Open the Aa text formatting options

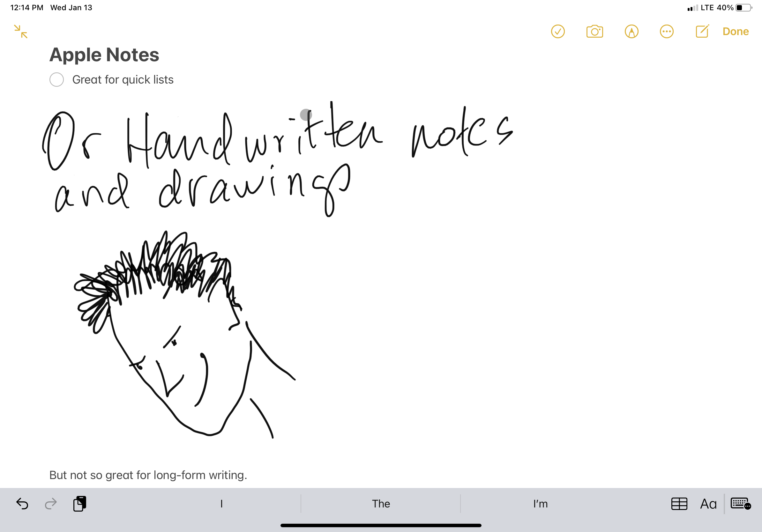point(708,504)
